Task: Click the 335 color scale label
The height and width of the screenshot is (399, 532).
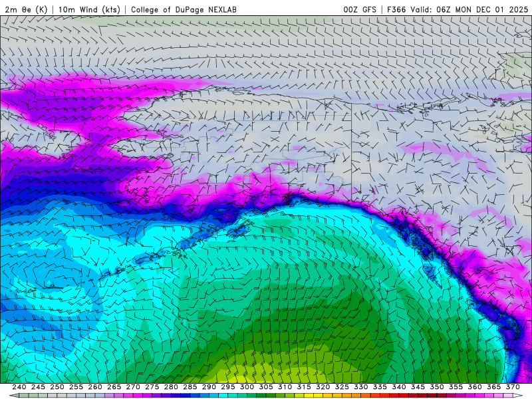Action: 380,387
